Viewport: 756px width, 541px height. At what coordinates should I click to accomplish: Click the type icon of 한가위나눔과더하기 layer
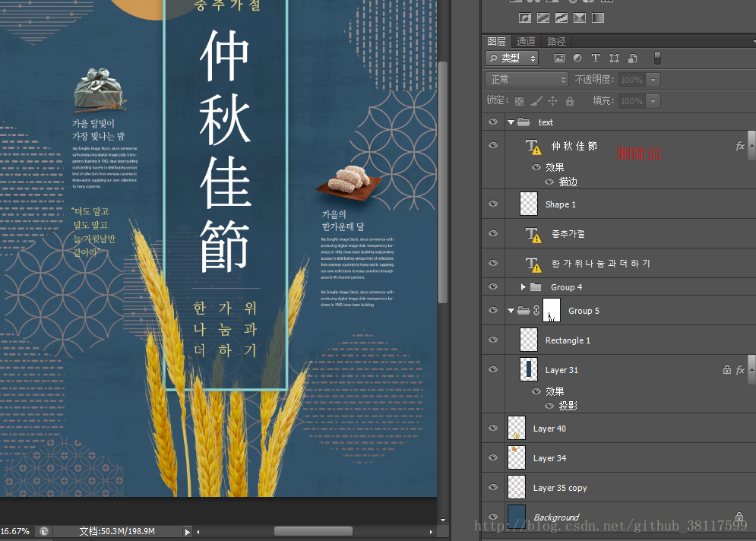click(x=533, y=264)
